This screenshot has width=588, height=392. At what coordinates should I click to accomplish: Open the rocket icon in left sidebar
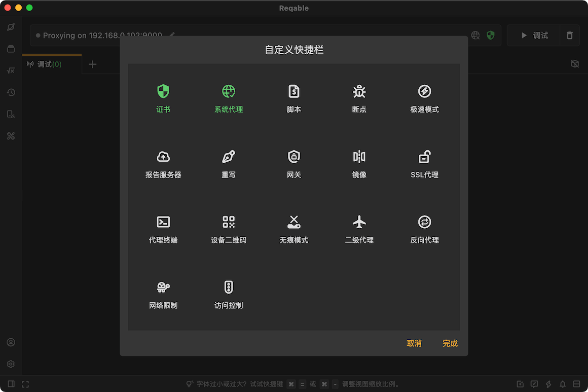(x=11, y=27)
